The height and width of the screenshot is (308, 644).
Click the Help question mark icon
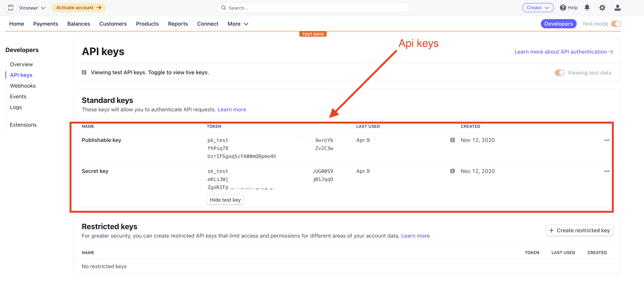pyautogui.click(x=563, y=8)
